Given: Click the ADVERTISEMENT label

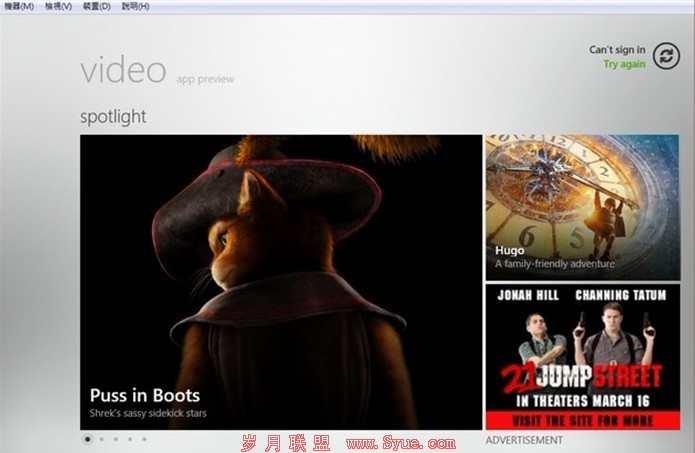Looking at the screenshot, I should [524, 440].
